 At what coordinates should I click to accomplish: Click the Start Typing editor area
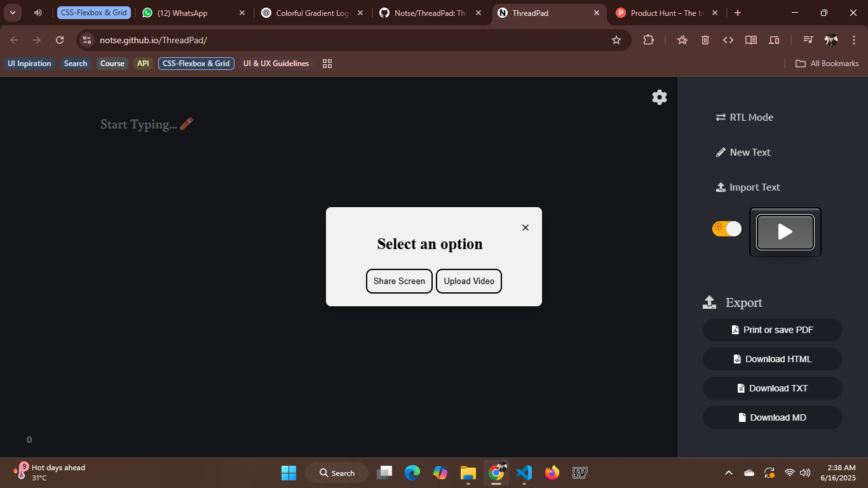tap(147, 124)
